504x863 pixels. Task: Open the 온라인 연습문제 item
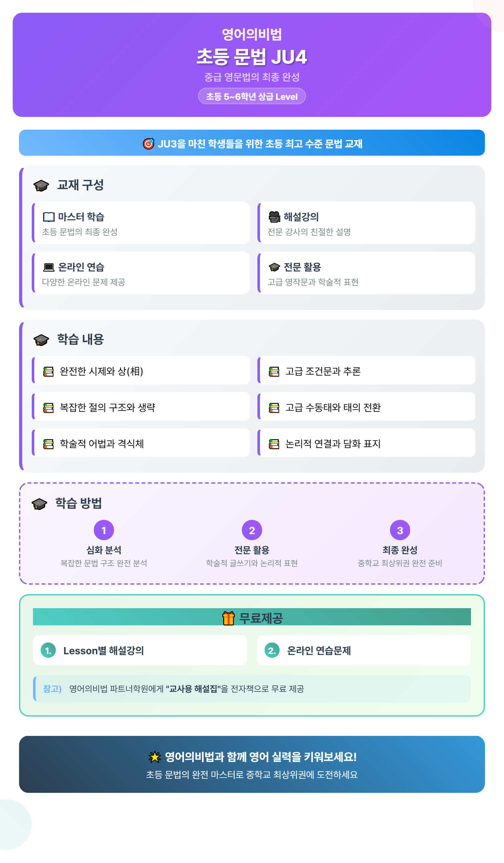pos(364,650)
